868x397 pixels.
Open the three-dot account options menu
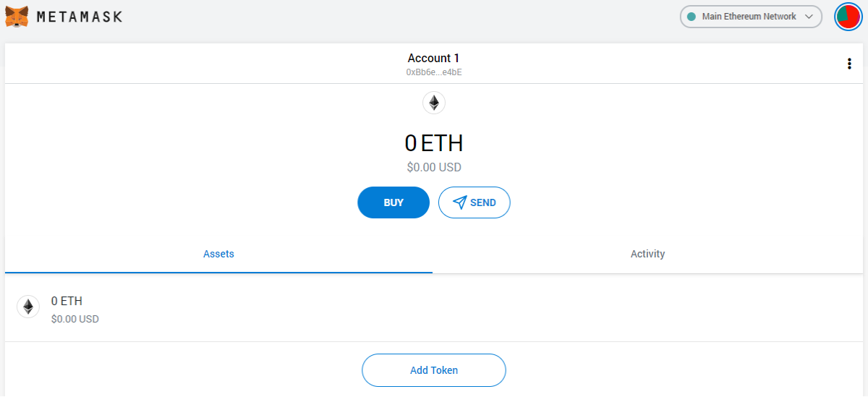coord(849,64)
